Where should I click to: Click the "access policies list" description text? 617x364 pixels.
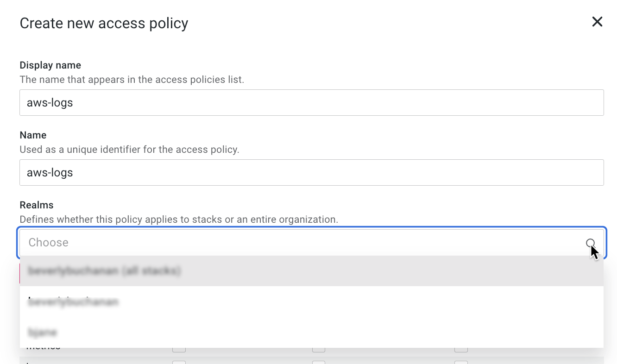132,80
